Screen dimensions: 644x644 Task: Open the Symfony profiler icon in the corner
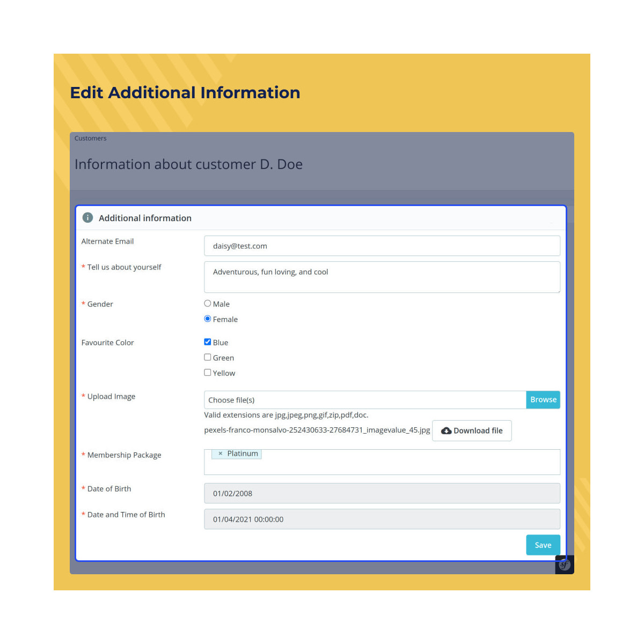[564, 565]
